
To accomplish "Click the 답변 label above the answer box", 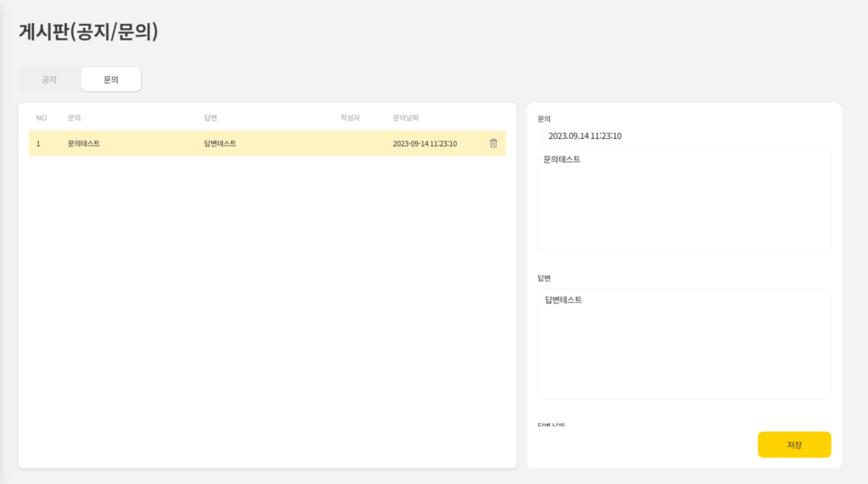I will tap(544, 278).
